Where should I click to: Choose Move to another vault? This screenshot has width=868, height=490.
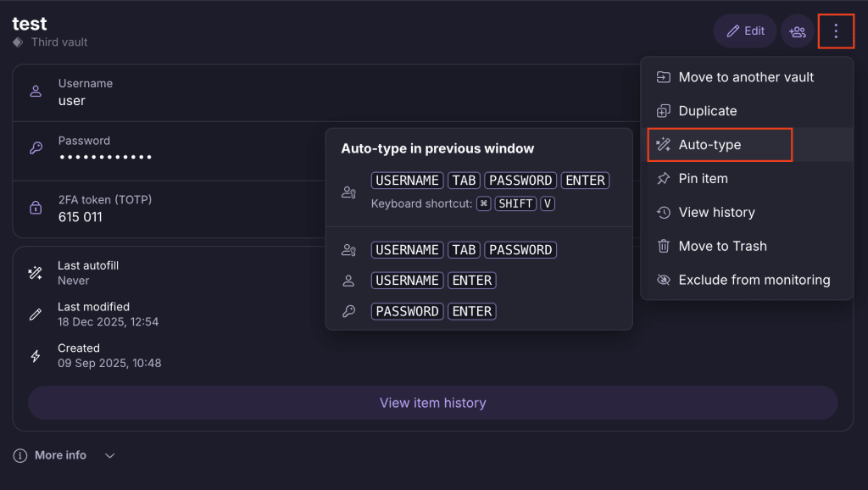(x=746, y=77)
